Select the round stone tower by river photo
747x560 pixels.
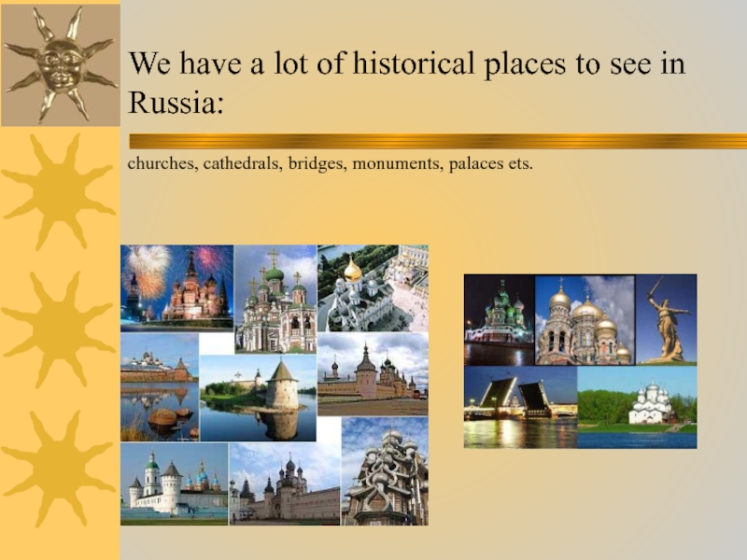pyautogui.click(x=258, y=399)
